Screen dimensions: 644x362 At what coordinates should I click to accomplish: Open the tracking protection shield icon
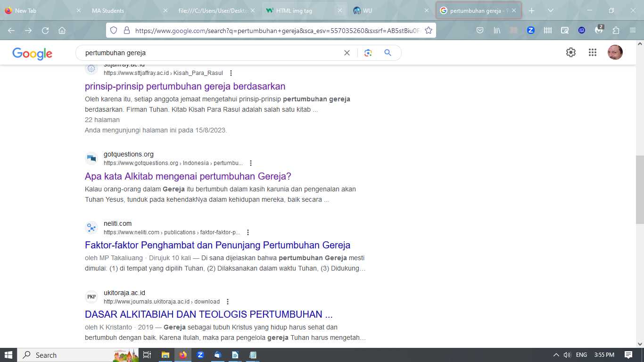coord(113,30)
